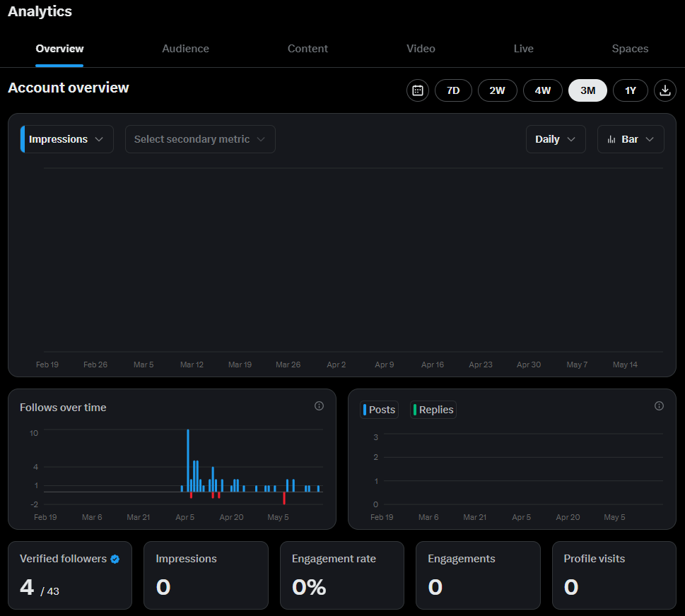This screenshot has width=685, height=616.
Task: Click the blue Impressions metric color bar
Action: [23, 139]
